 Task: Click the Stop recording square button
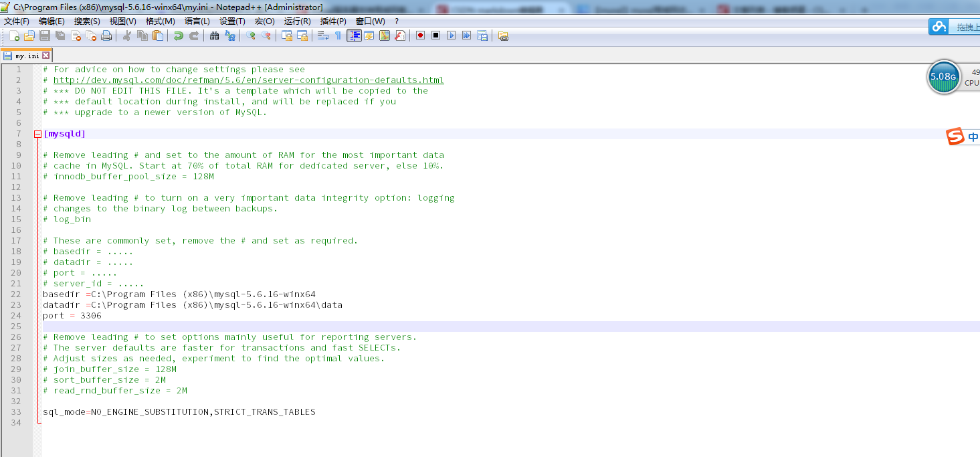(435, 35)
